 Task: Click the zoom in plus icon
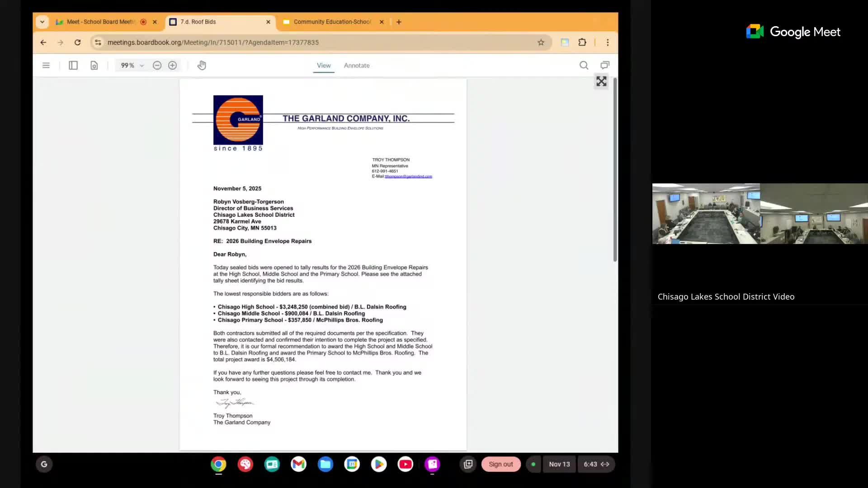pos(172,66)
